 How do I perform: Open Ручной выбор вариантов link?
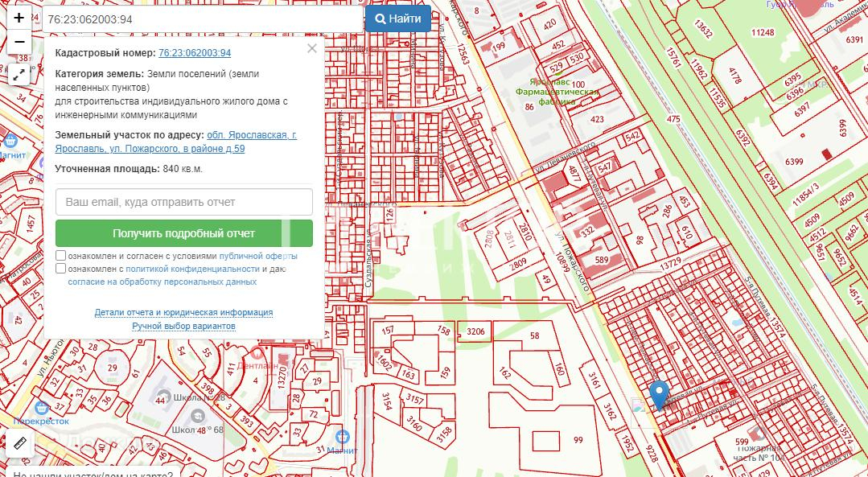(x=183, y=327)
